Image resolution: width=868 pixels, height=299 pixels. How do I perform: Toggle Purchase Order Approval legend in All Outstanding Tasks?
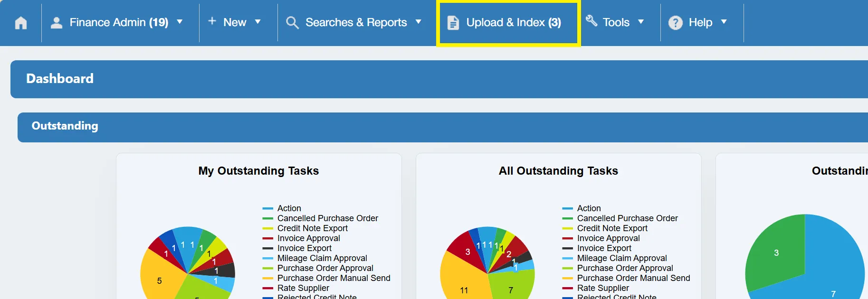pos(618,268)
